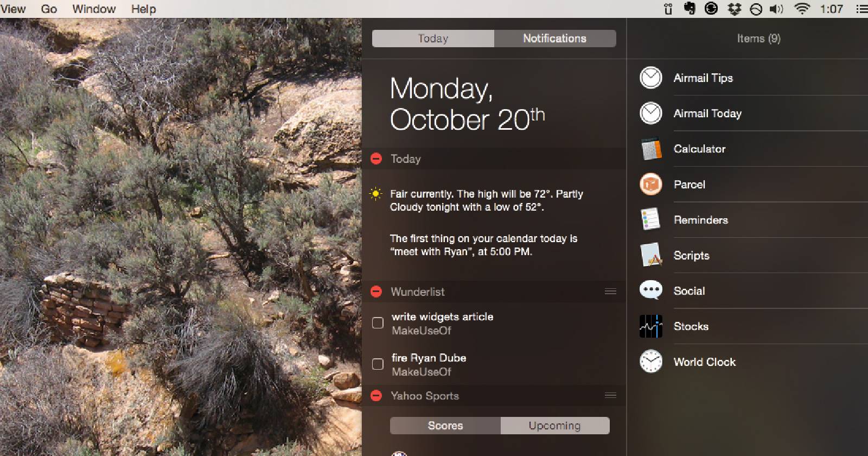This screenshot has width=868, height=456.
Task: Click the sun weather icon
Action: pos(375,194)
